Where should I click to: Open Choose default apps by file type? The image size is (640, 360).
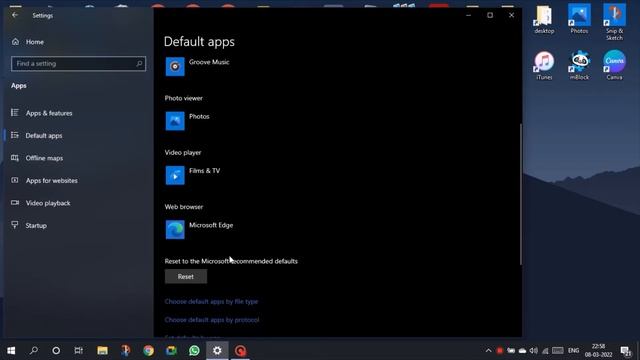point(211,301)
